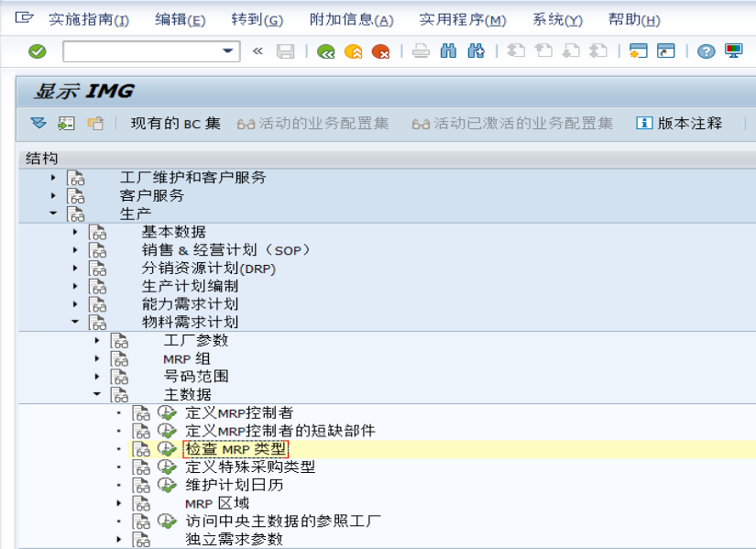Expand the 基本数据 node
756x549 pixels.
pos(75,232)
